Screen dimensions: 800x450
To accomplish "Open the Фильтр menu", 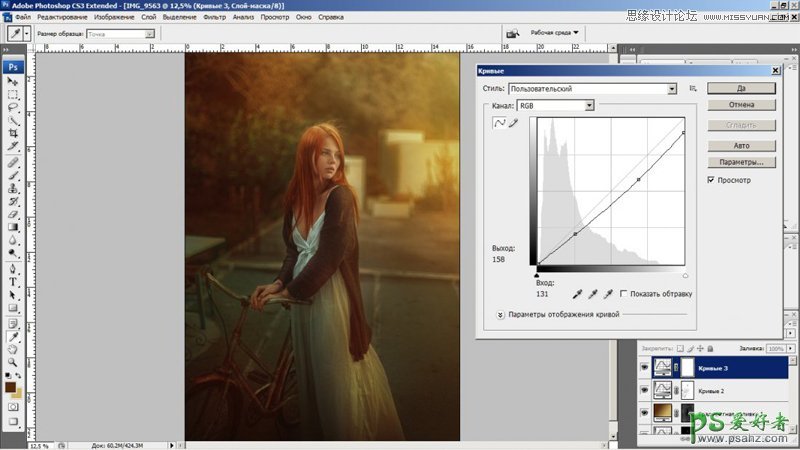I will pyautogui.click(x=214, y=17).
